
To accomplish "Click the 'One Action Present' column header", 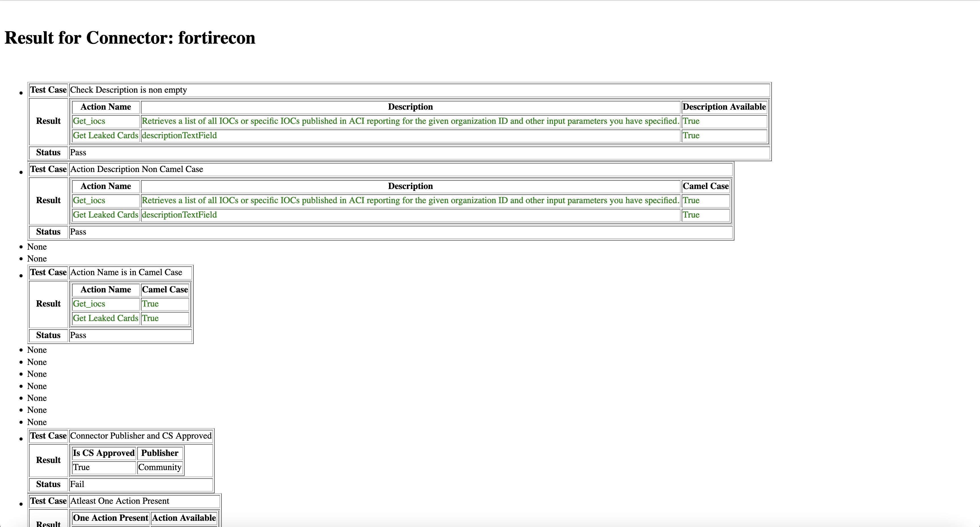I will point(110,518).
